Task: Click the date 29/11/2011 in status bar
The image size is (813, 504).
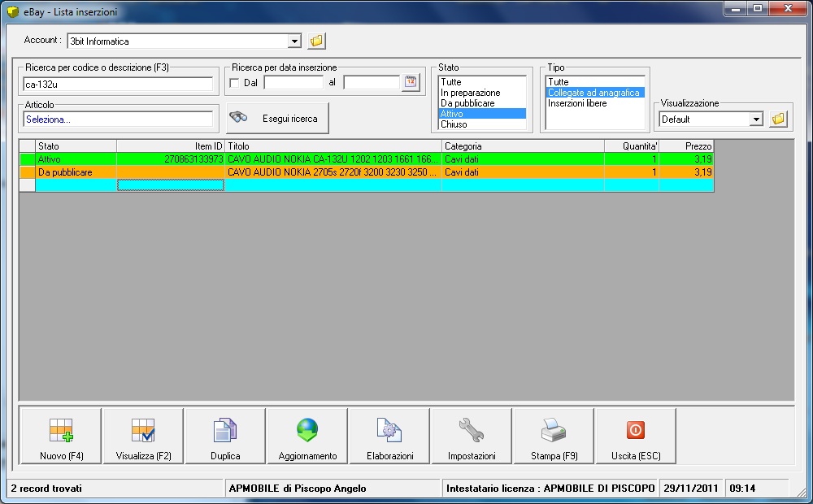Action: [x=690, y=488]
